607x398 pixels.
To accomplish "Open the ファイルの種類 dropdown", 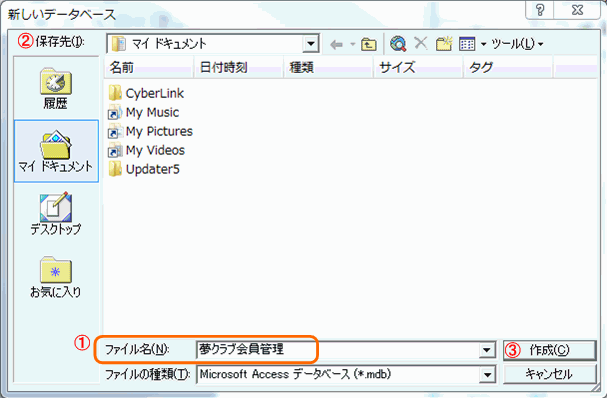I will coord(487,375).
